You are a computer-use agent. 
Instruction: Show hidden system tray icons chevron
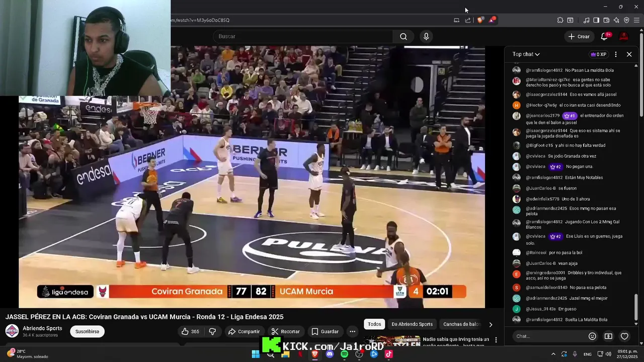553,354
